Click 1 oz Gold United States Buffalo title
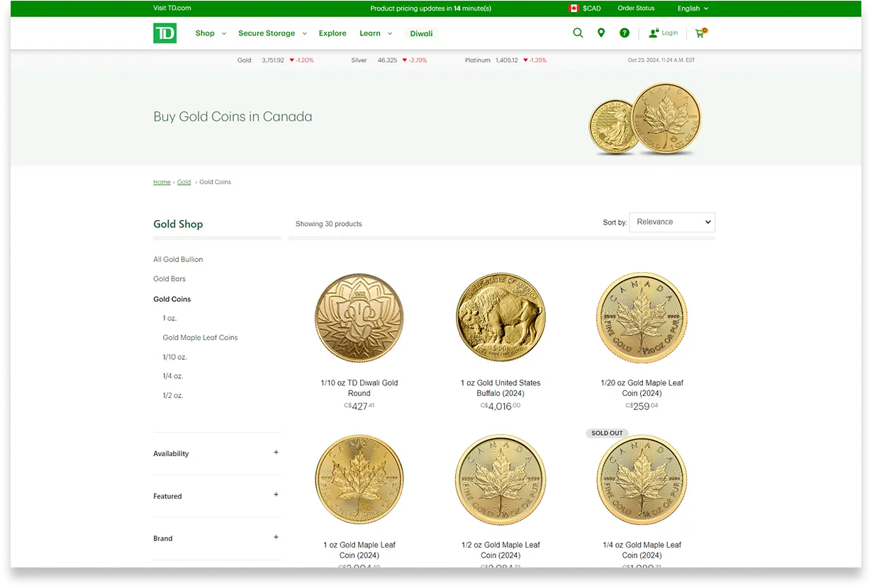This screenshot has height=588, width=872. (x=501, y=388)
